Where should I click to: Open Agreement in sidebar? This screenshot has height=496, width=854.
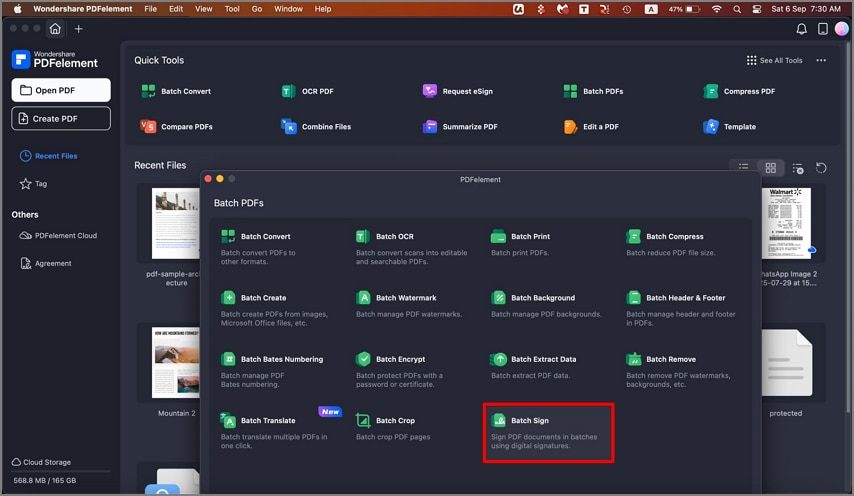[46, 264]
